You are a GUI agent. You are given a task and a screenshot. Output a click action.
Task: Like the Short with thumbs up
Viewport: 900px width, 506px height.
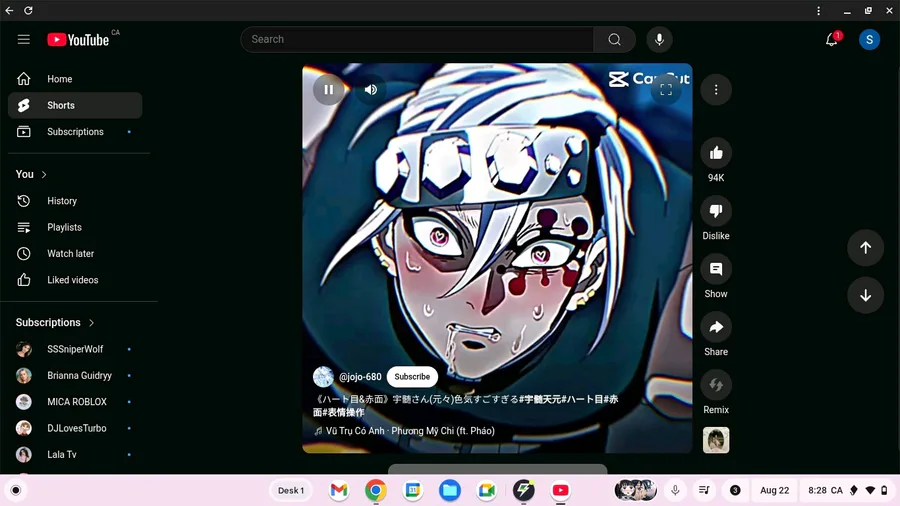pos(716,153)
